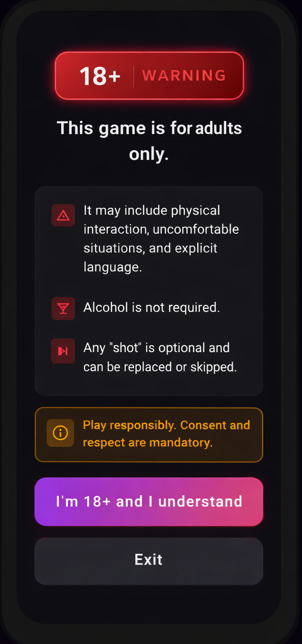Click the icon beside 'Alcohol is not required'
This screenshot has width=302, height=644.
tap(63, 308)
